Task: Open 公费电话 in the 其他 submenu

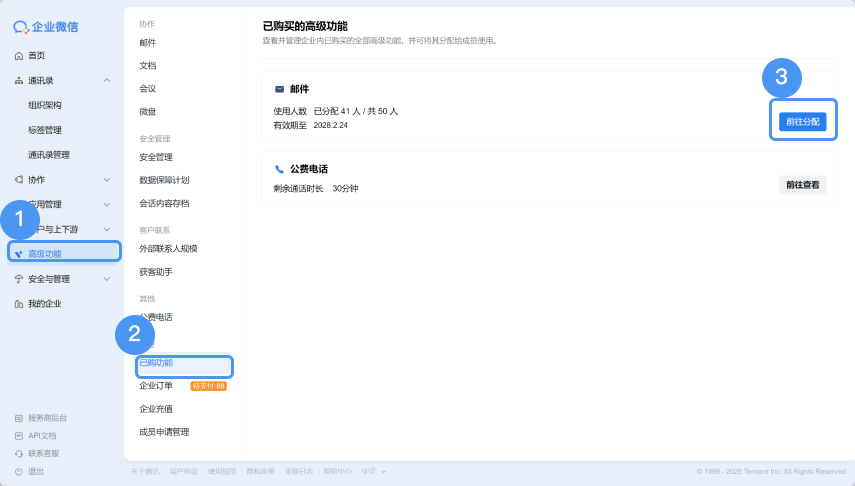Action: [x=156, y=317]
